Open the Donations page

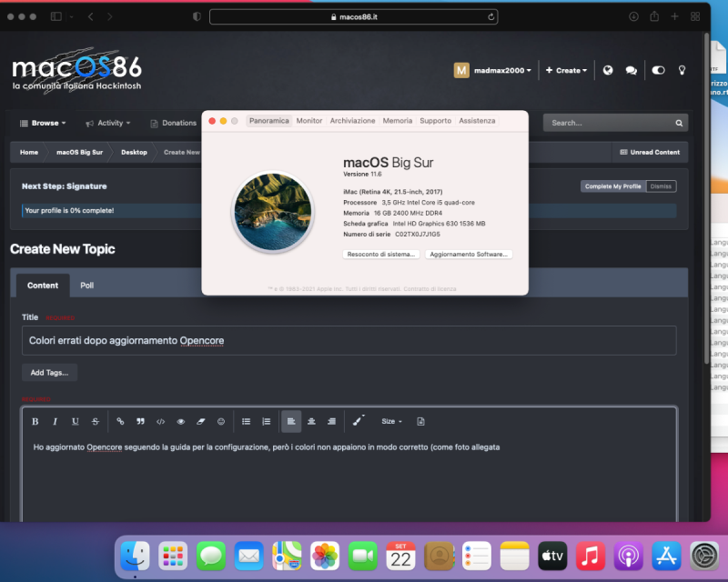pos(174,123)
